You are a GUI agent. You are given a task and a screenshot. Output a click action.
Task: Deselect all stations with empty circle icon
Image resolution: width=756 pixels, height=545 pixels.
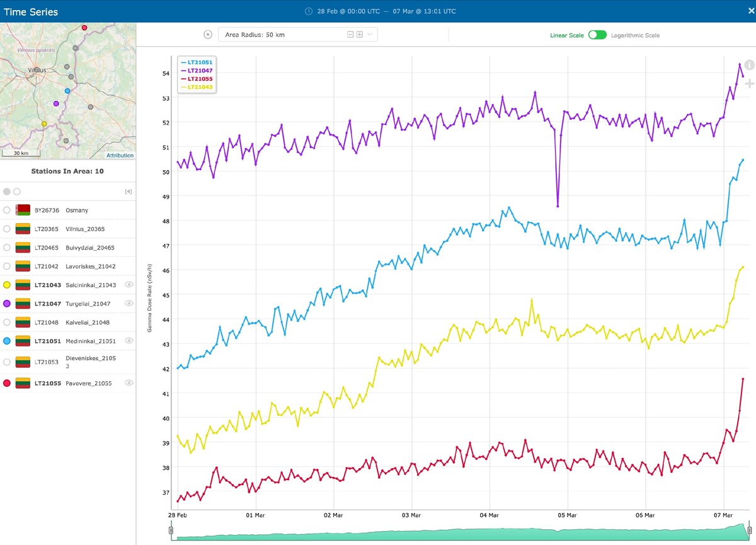click(17, 192)
